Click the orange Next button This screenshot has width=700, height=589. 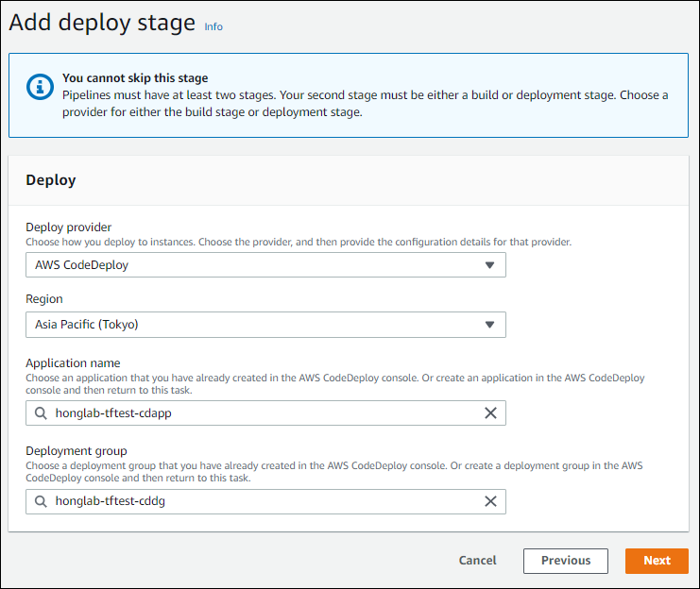[x=657, y=561]
